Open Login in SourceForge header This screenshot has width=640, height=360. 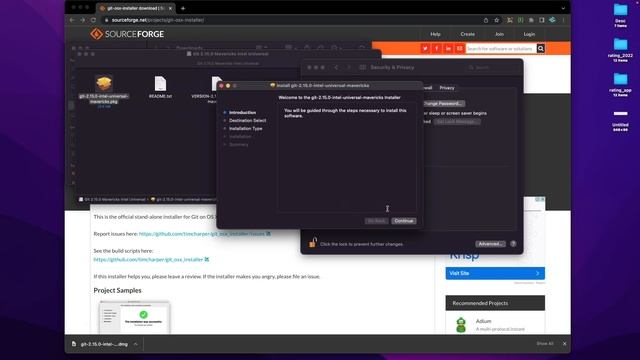529,34
